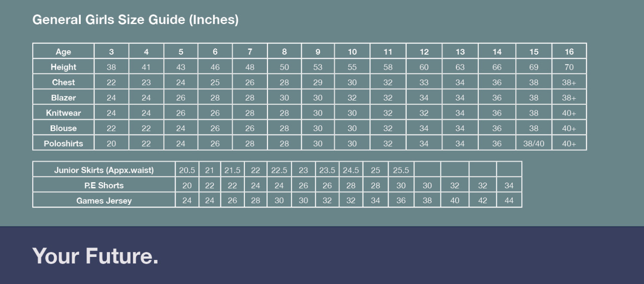Image resolution: width=644 pixels, height=284 pixels.
Task: Click the Games Jersey row label
Action: pyautogui.click(x=104, y=201)
